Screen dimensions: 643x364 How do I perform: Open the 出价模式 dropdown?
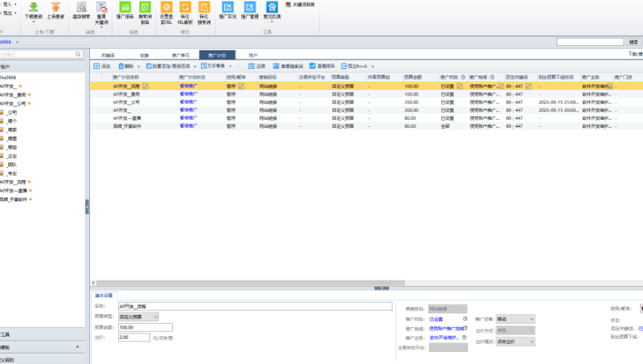(x=515, y=342)
